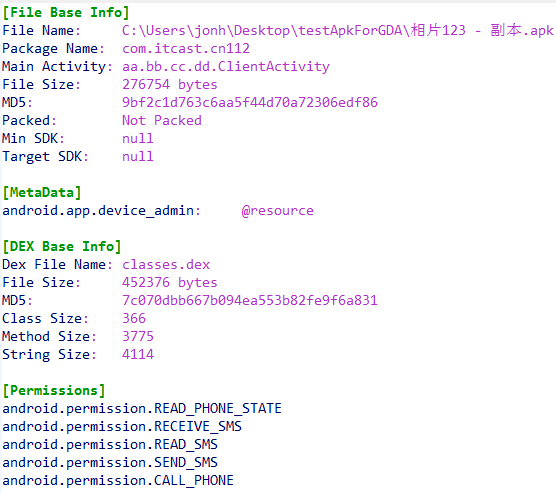Click the Min SDK null value
556x493 pixels.
tap(138, 138)
